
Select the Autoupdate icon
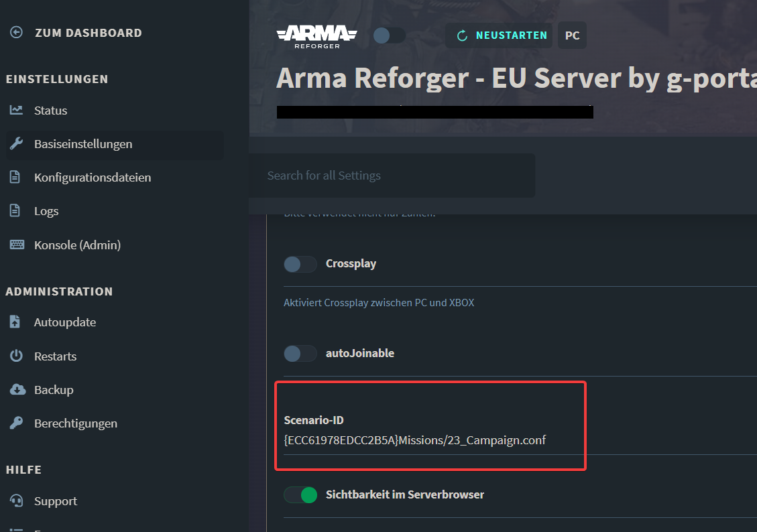click(16, 322)
